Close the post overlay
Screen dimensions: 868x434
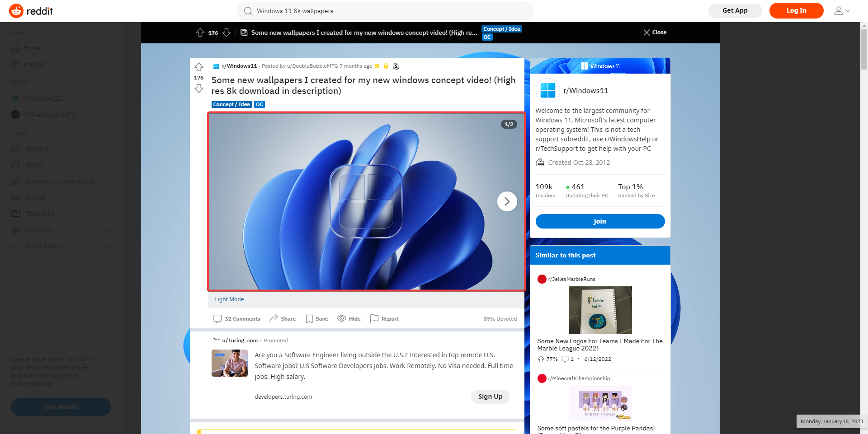655,33
